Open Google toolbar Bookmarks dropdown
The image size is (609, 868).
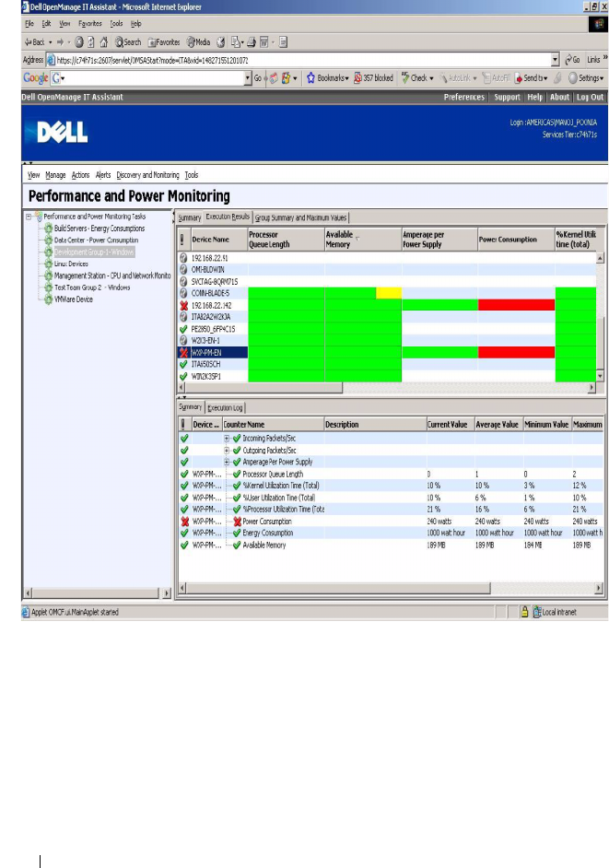[328, 78]
